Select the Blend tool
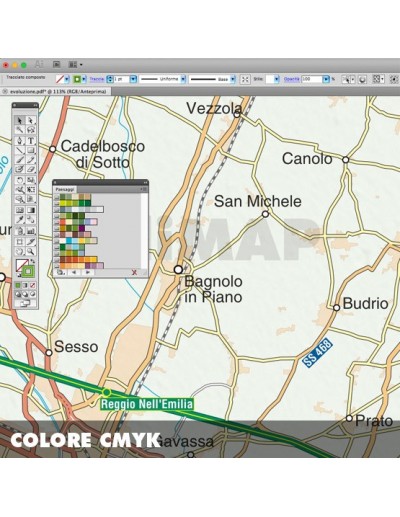This screenshot has width=400, height=517. pyautogui.click(x=31, y=219)
